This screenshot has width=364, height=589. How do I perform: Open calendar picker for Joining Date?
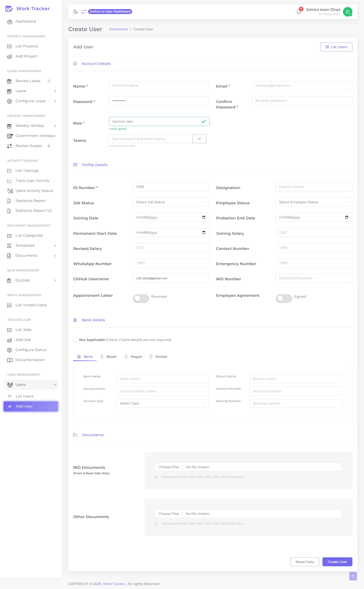point(204,217)
